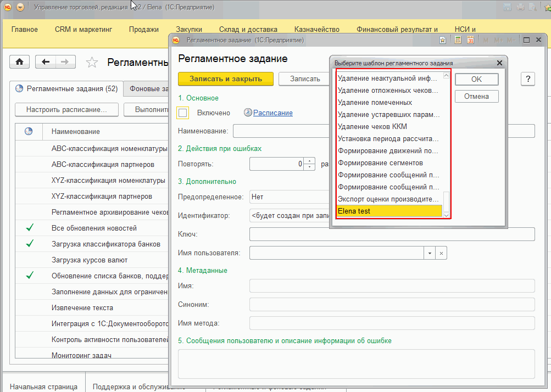
Task: Click error description text area
Action: pyautogui.click(x=357, y=364)
